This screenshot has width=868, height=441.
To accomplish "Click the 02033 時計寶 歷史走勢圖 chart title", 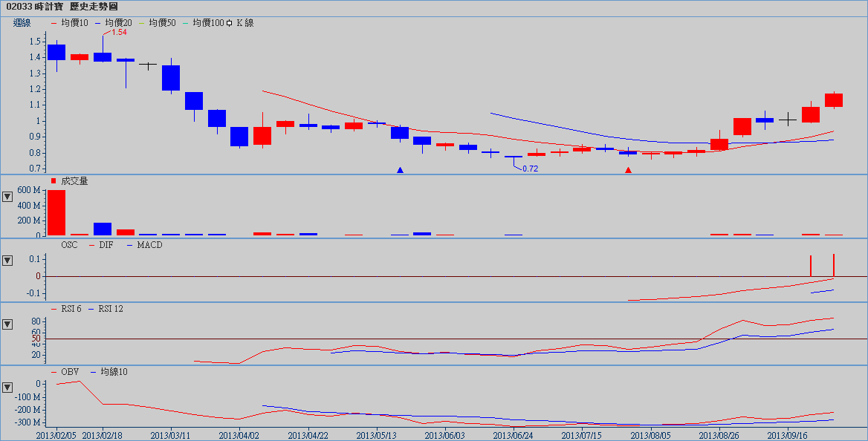I will point(61,6).
